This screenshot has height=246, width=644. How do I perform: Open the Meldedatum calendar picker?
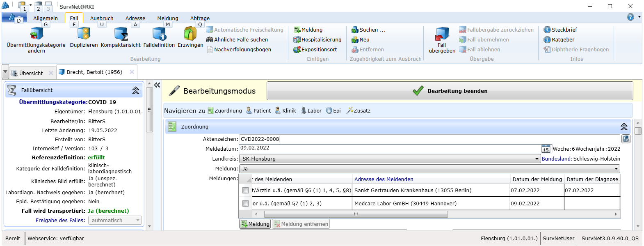[546, 149]
